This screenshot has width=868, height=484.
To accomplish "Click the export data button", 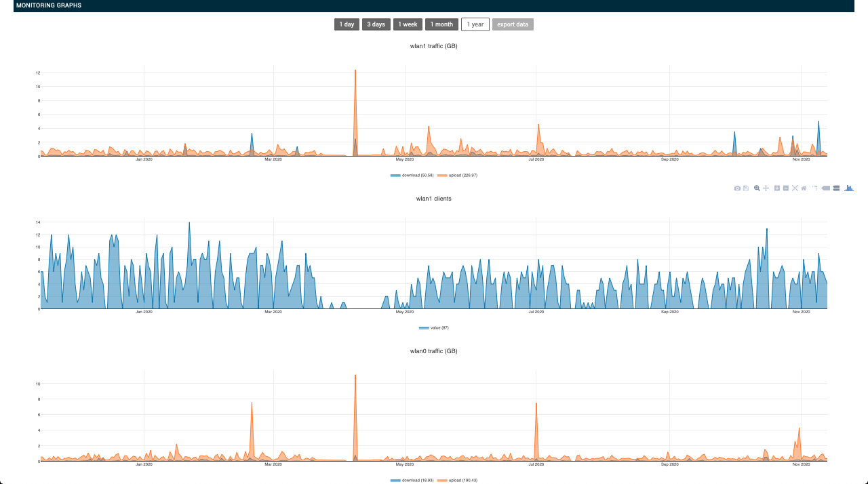I will pos(513,24).
